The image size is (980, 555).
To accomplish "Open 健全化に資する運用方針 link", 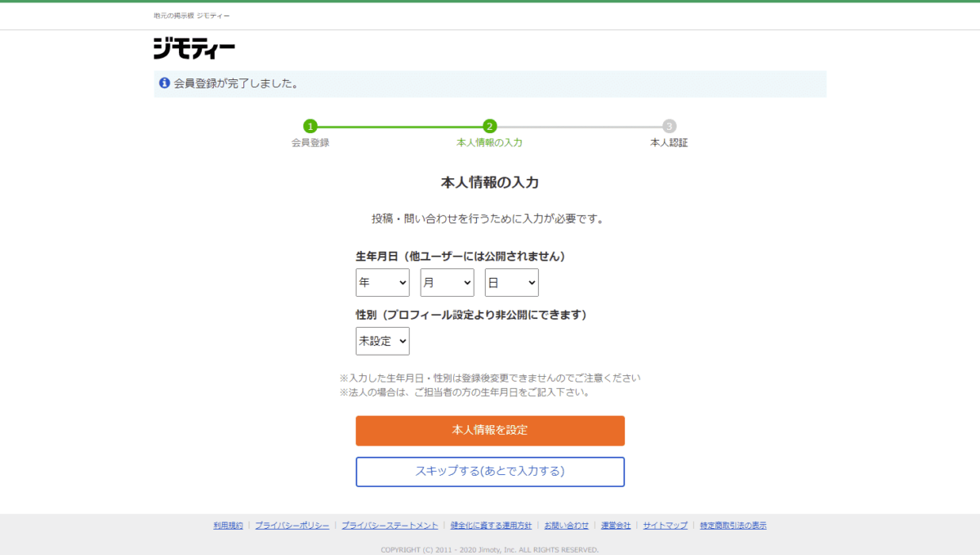I will (491, 526).
